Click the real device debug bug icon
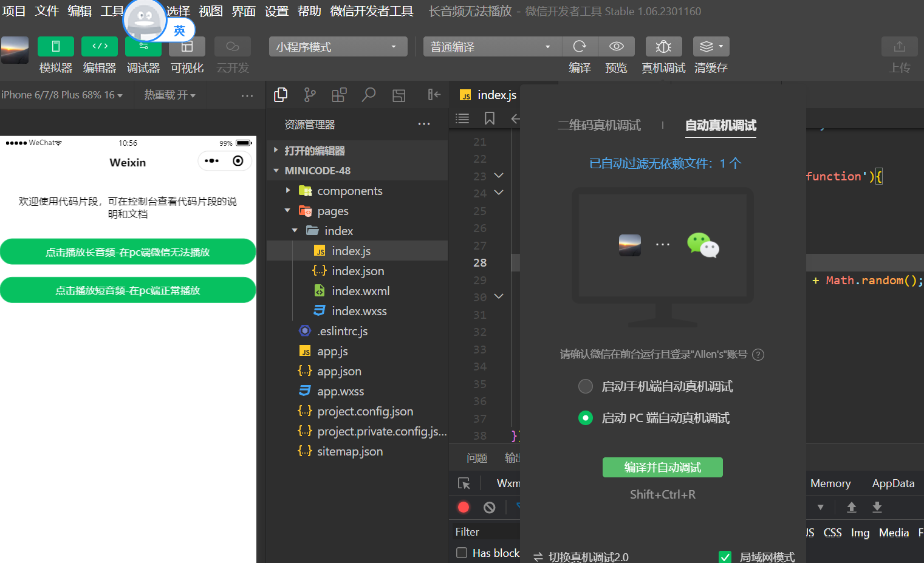The image size is (924, 563). coord(663,47)
